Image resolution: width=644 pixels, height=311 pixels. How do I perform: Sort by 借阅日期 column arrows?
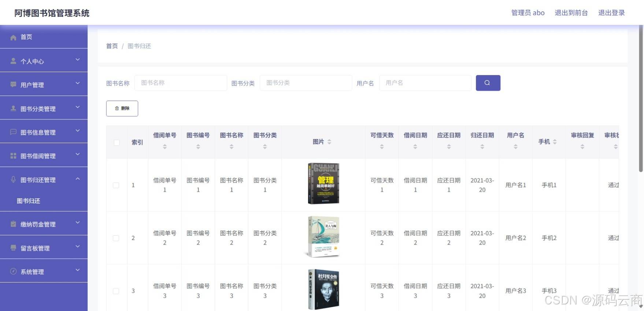point(415,146)
